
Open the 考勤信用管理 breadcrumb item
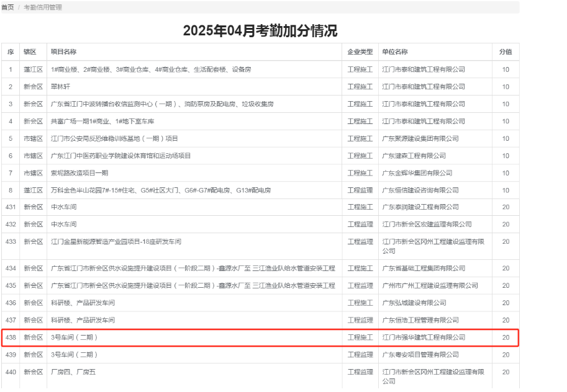43,7
